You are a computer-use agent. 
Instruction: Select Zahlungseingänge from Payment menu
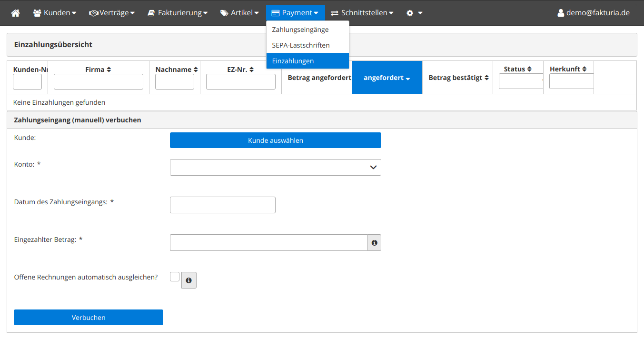click(300, 30)
